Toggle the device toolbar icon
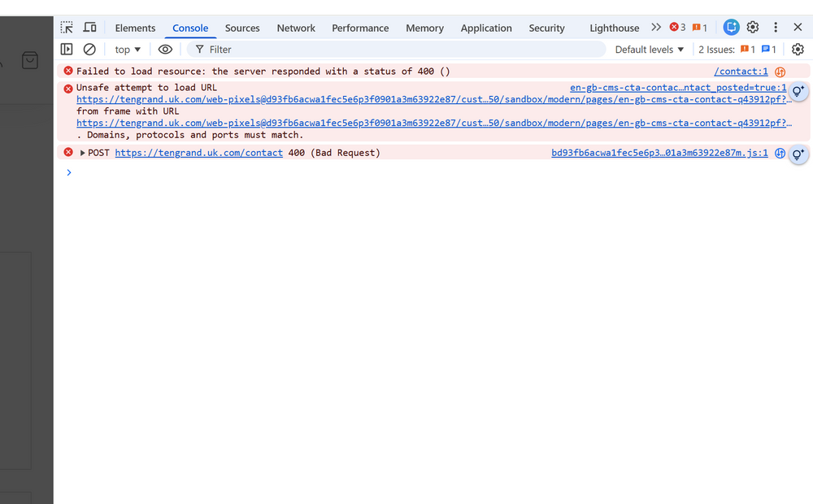 pyautogui.click(x=89, y=28)
